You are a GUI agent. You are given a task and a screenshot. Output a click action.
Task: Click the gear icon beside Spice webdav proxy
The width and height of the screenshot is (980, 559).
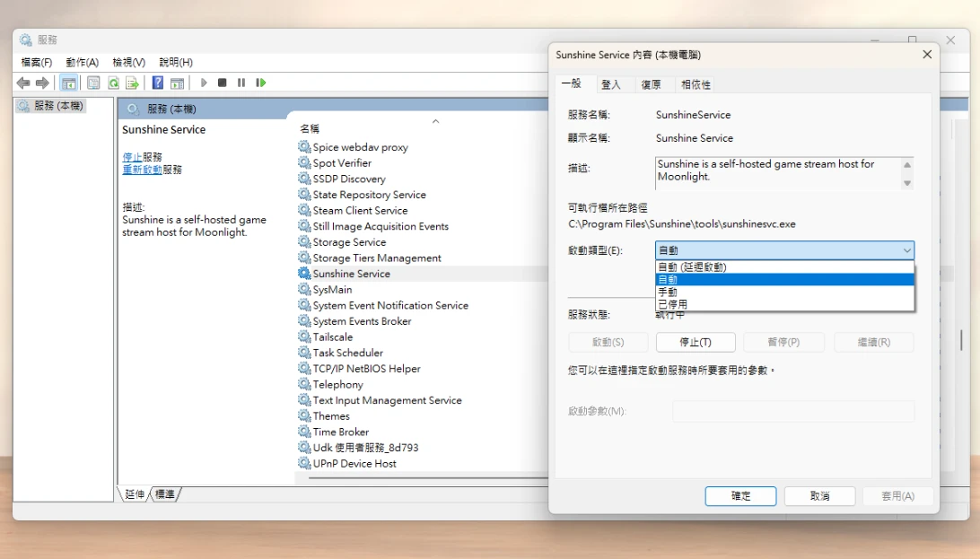point(304,147)
